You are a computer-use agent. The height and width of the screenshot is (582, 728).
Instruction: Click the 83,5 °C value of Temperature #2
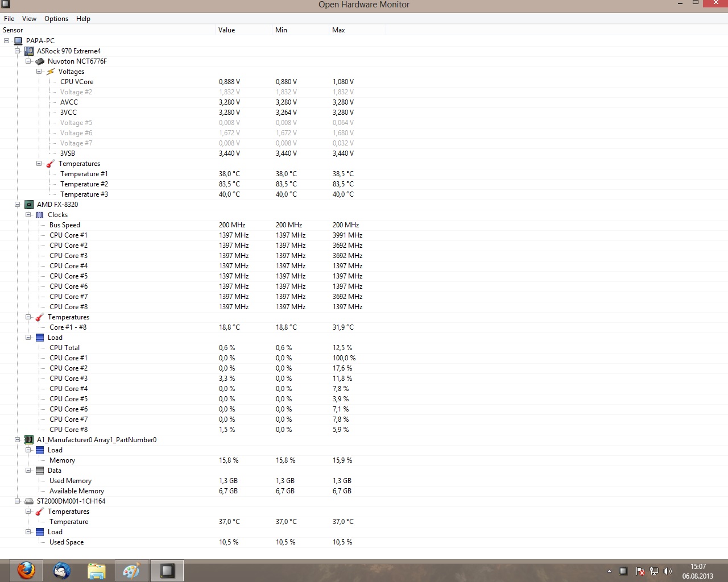click(x=229, y=184)
